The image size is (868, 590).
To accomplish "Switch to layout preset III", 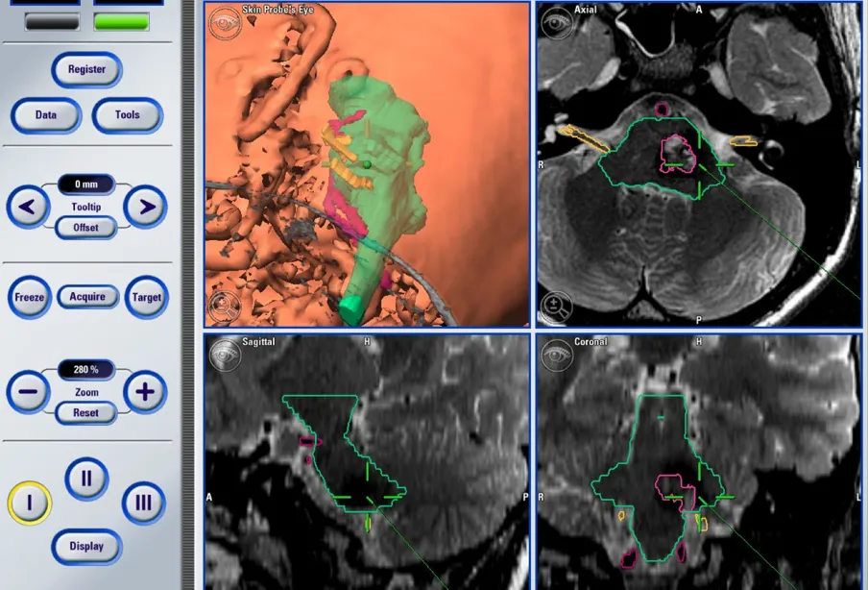I will click(143, 503).
